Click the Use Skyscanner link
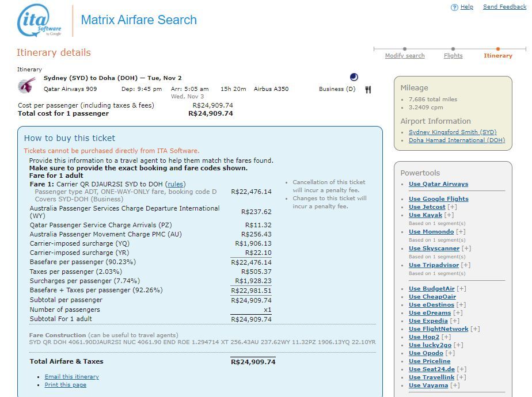The width and height of the screenshot is (532, 397). coord(434,248)
